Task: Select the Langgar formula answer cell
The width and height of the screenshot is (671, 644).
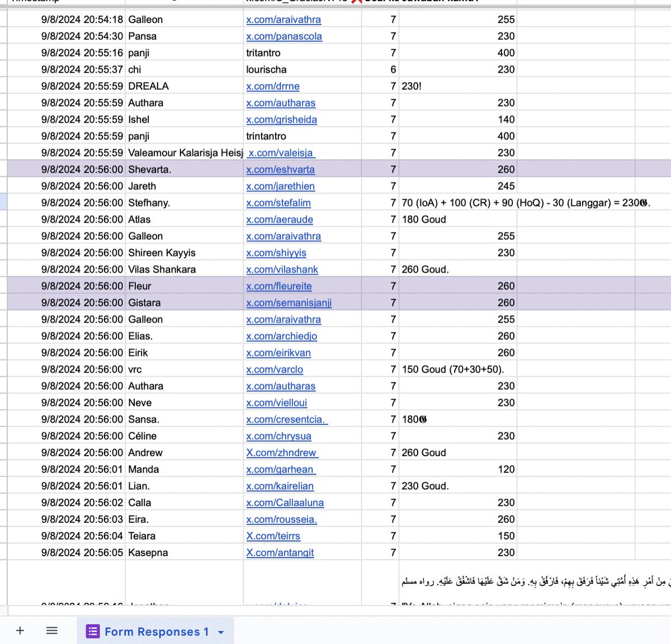Action: pos(526,203)
